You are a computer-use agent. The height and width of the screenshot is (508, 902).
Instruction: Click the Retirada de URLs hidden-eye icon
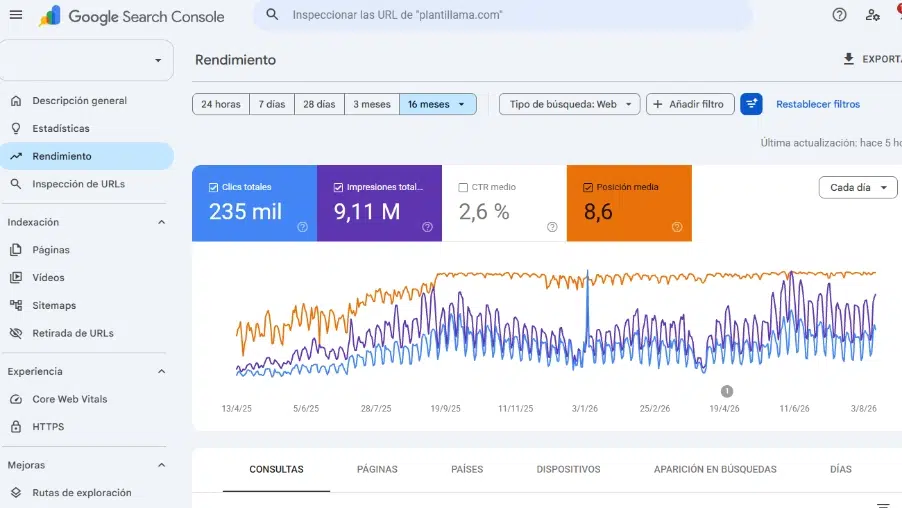(16, 333)
